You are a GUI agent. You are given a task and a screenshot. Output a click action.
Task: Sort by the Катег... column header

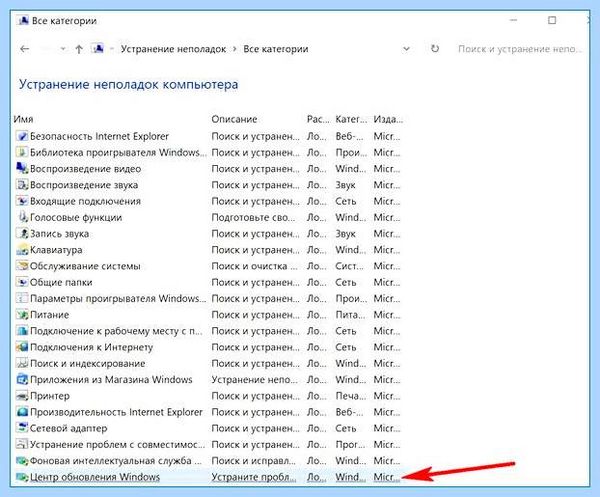click(x=351, y=119)
